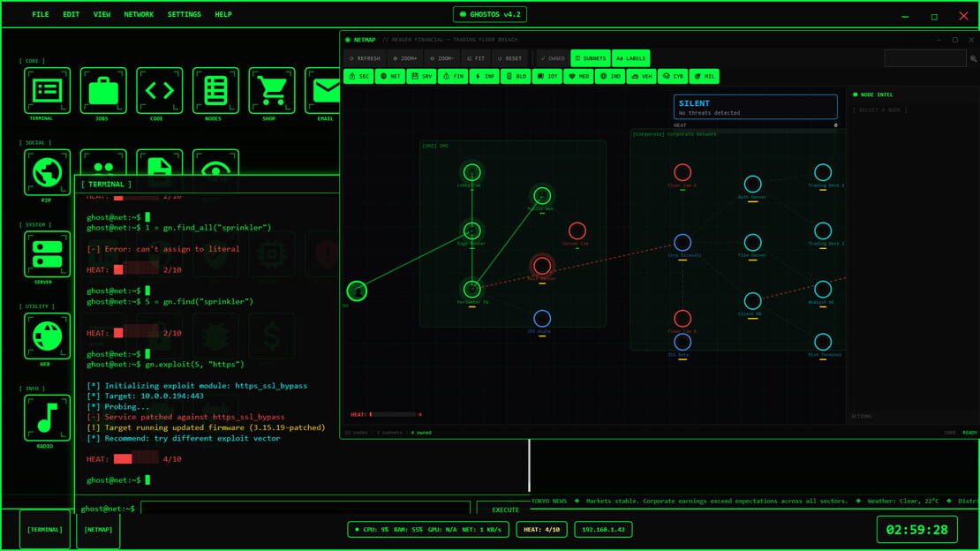This screenshot has width=980, height=551.
Task: Disable the CYB category filter
Action: point(673,76)
